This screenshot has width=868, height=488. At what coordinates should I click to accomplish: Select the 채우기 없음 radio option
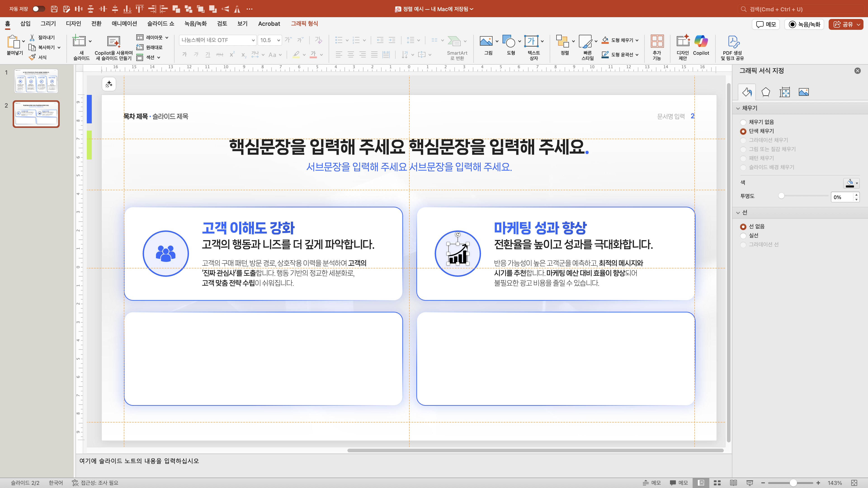[743, 122]
